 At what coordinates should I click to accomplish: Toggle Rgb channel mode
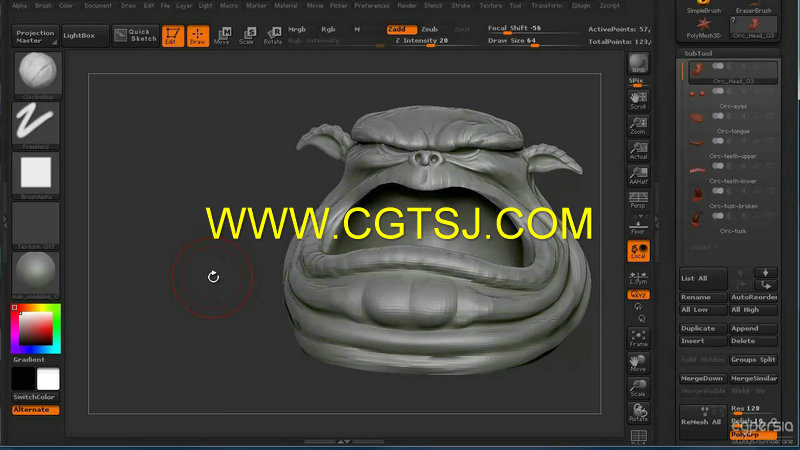328,29
